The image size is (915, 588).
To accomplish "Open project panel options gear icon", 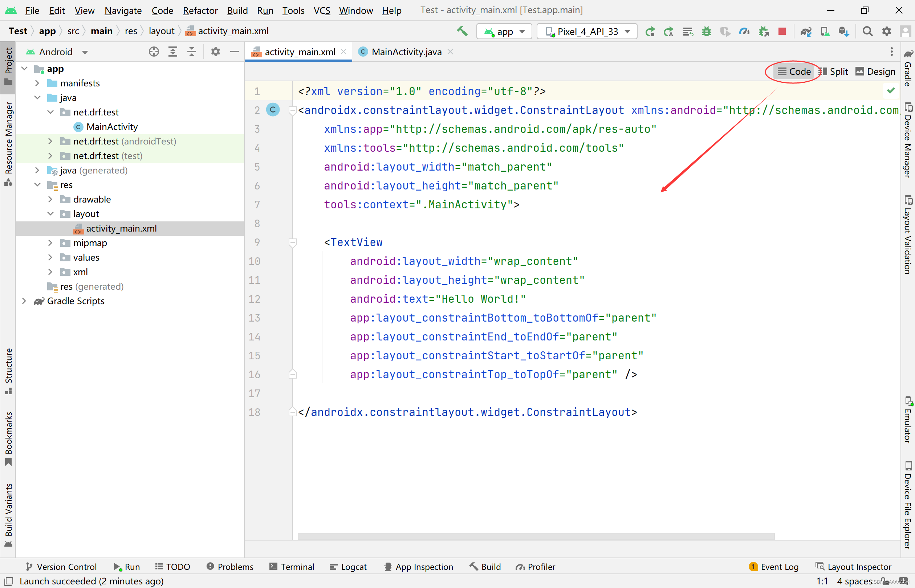I will point(215,52).
